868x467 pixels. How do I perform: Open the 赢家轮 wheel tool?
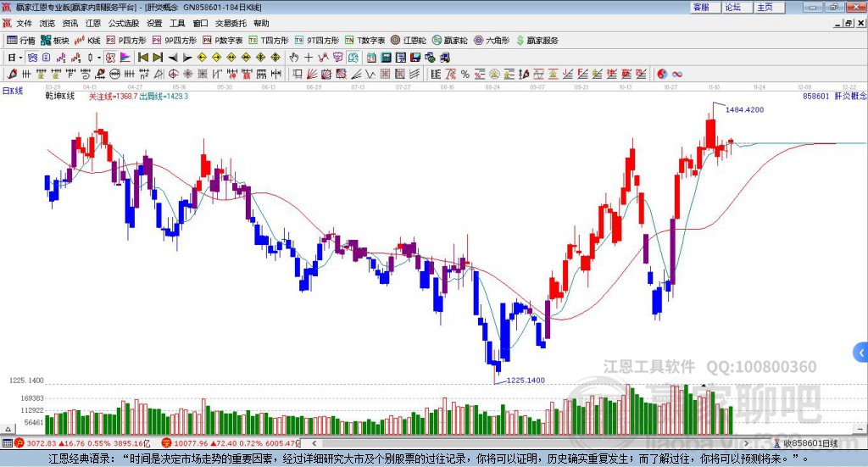[x=449, y=41]
